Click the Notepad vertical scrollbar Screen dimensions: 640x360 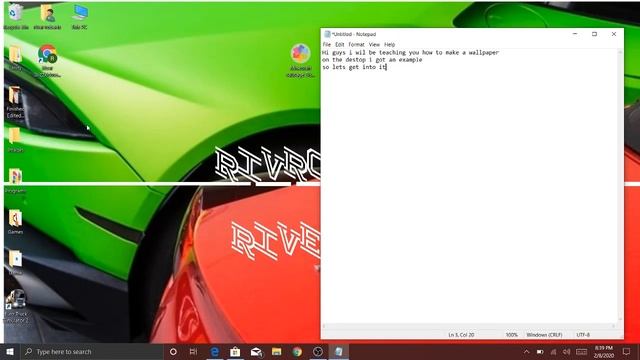[620, 185]
